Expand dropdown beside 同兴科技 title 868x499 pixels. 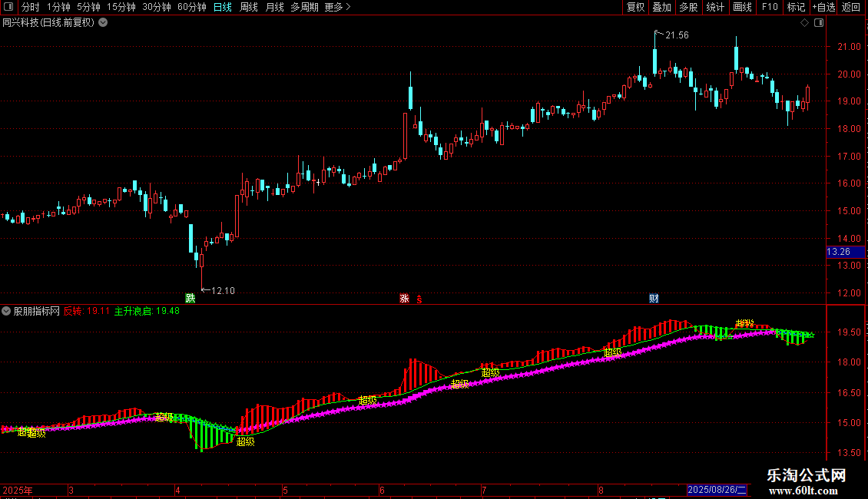click(103, 23)
